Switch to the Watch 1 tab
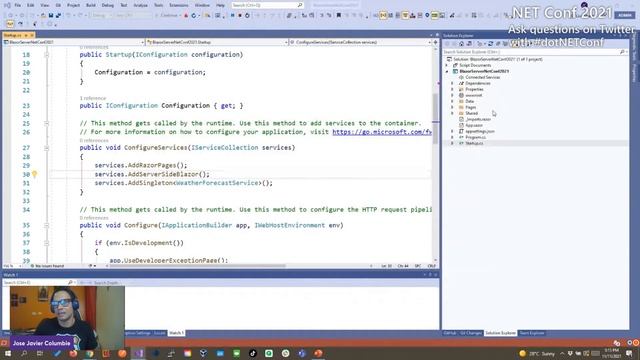The image size is (640, 360). pyautogui.click(x=176, y=333)
